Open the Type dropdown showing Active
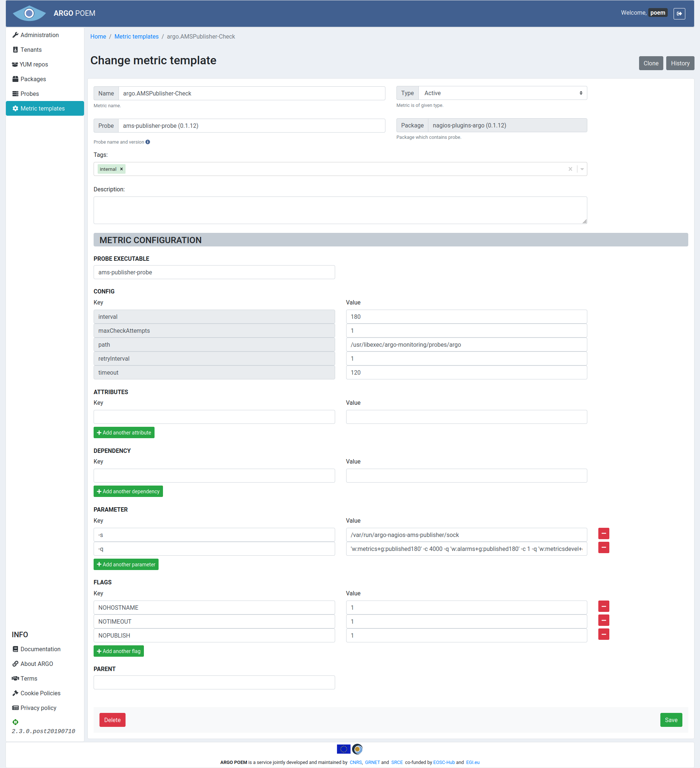 (503, 93)
